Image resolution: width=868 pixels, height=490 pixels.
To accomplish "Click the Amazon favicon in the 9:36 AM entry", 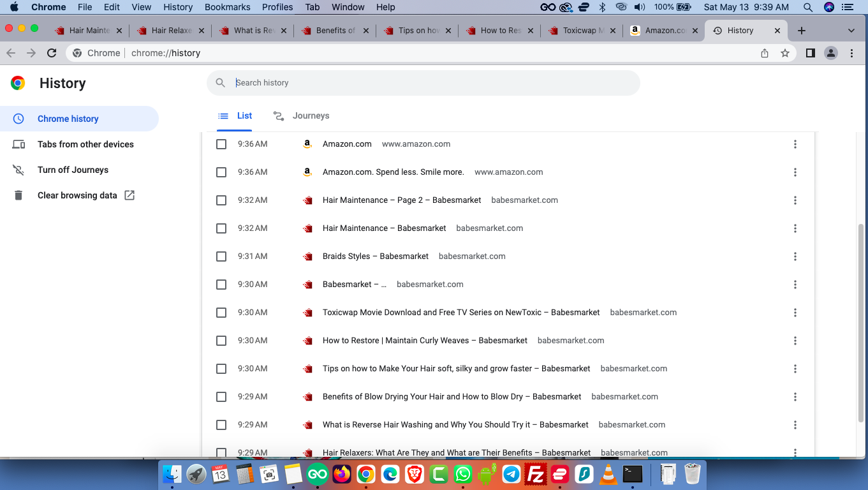I will (x=307, y=144).
